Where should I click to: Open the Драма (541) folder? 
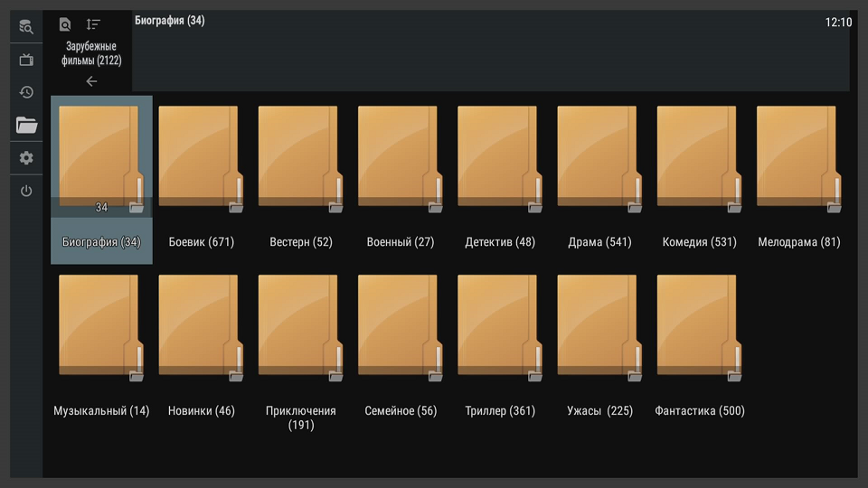tap(599, 163)
